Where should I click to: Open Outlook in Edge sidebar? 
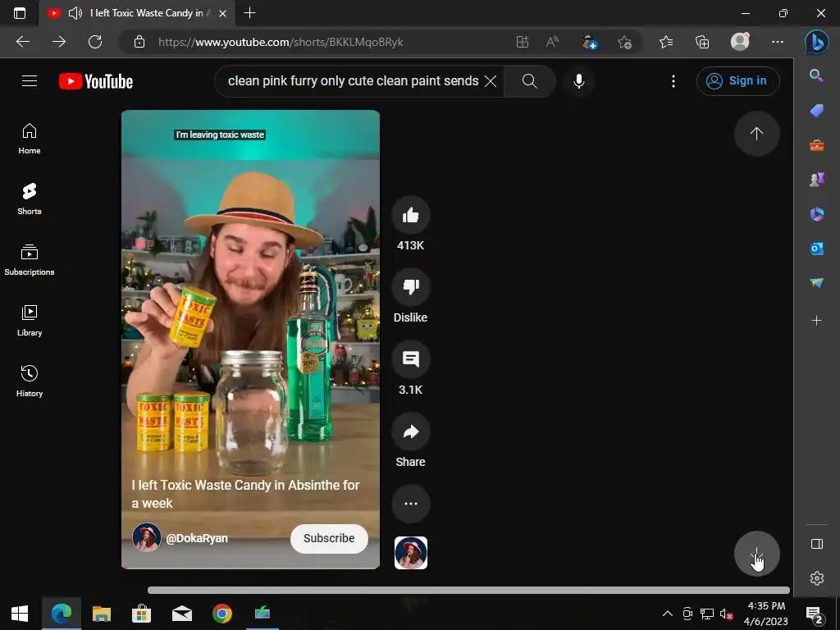(816, 249)
